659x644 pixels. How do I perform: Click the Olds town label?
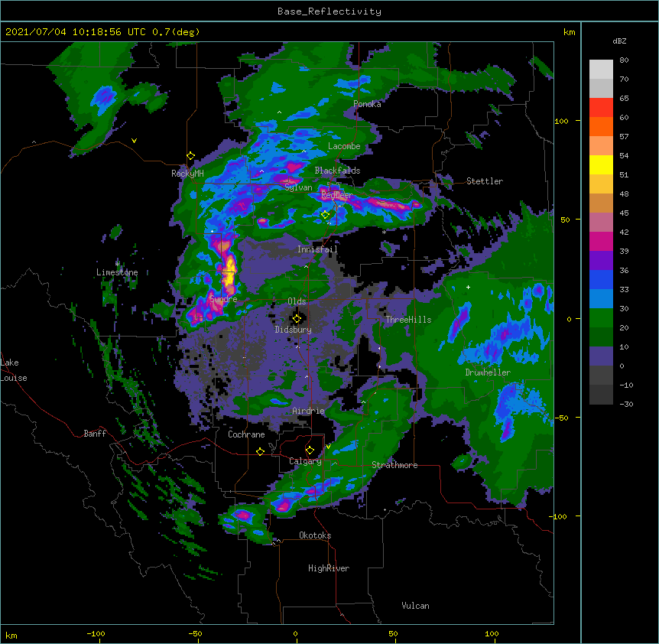pos(297,301)
